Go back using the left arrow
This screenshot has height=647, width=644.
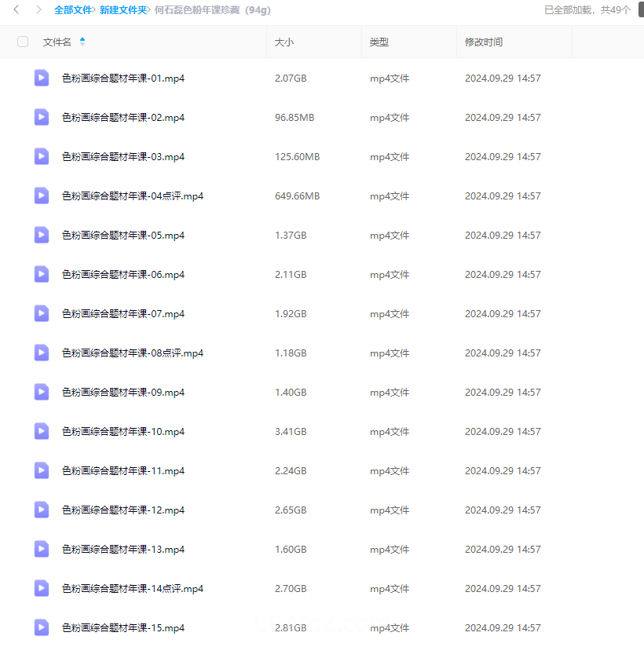(x=16, y=10)
